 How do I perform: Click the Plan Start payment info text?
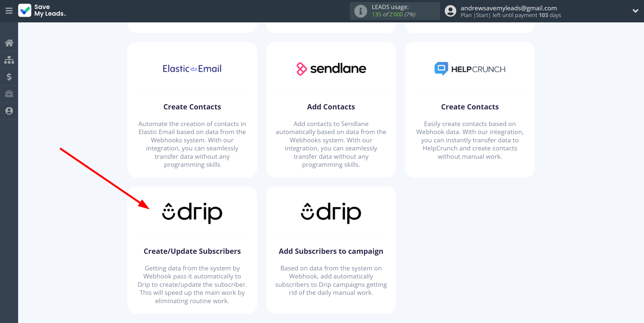[511, 15]
